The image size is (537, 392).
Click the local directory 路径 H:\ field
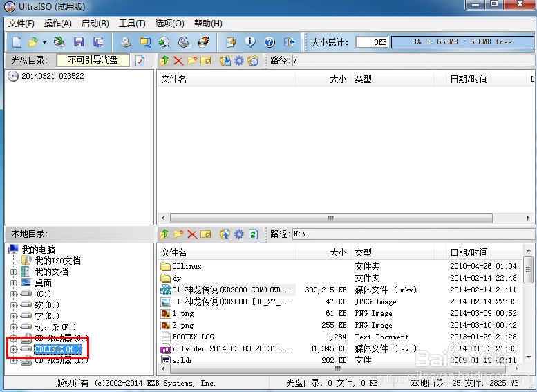(x=414, y=234)
